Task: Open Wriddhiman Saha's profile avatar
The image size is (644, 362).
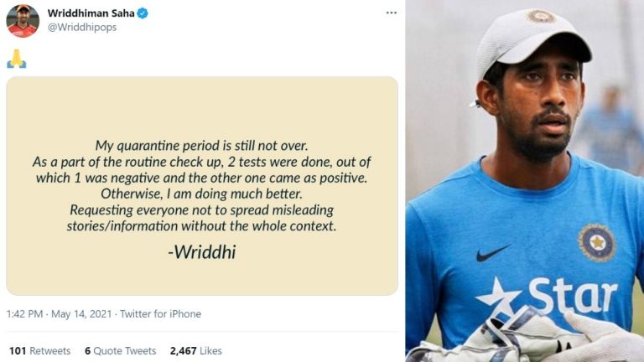Action: 23,21
